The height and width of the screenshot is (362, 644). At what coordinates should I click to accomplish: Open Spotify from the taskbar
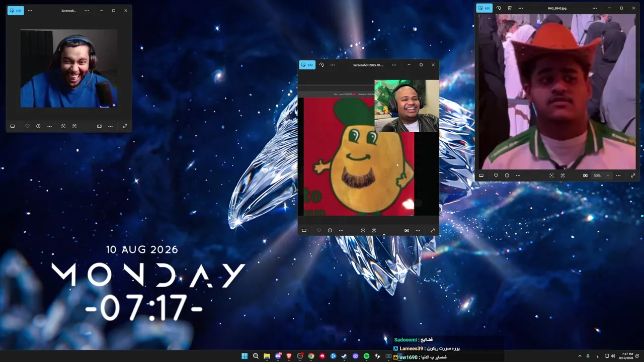tap(366, 356)
